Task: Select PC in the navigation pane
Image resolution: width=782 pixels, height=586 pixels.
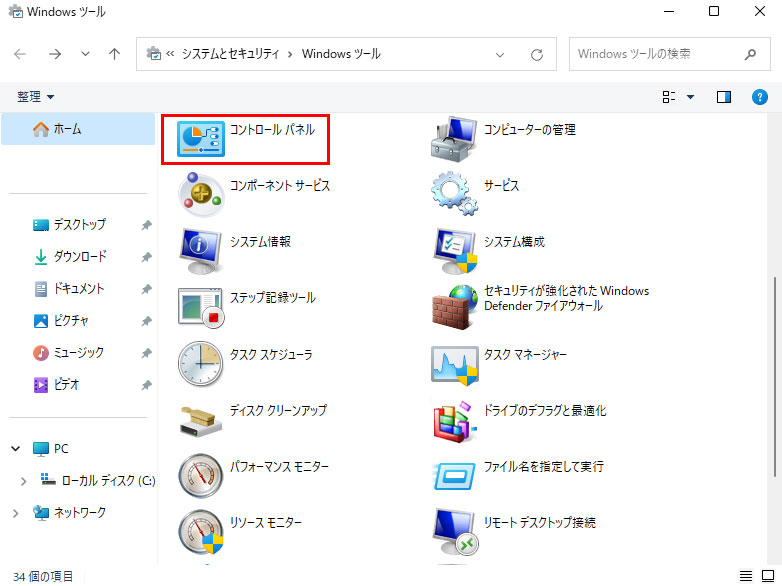Action: (61, 448)
